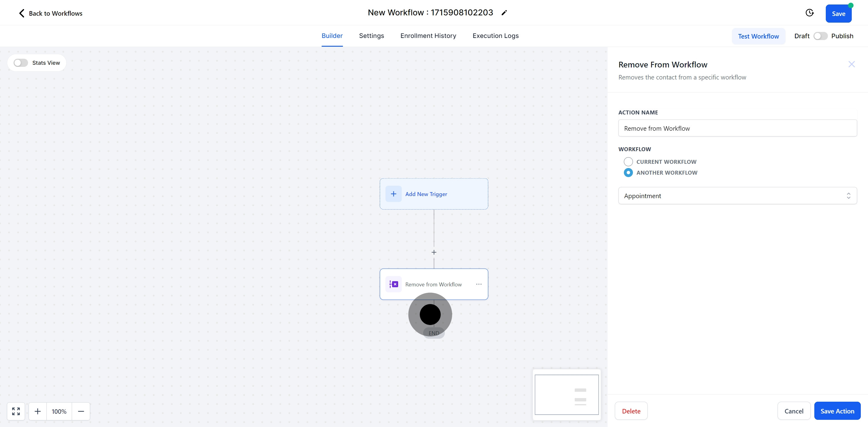Screen dimensions: 868x427
Task: Click the Remove from Workflow node icon
Action: [x=393, y=284]
